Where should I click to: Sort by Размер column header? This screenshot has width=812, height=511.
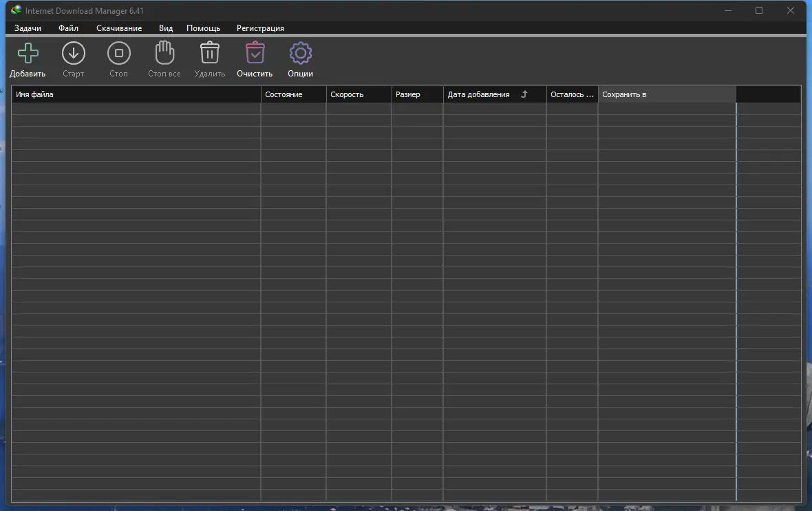(x=418, y=94)
